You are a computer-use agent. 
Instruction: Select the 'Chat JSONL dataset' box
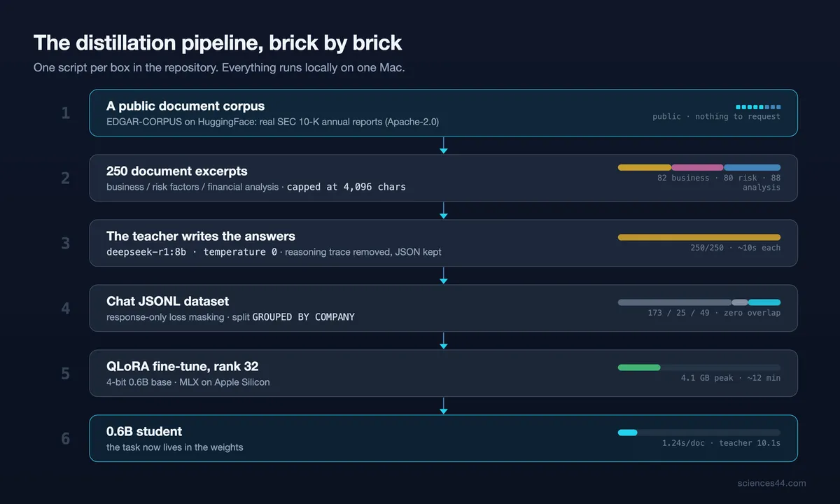pyautogui.click(x=444, y=308)
